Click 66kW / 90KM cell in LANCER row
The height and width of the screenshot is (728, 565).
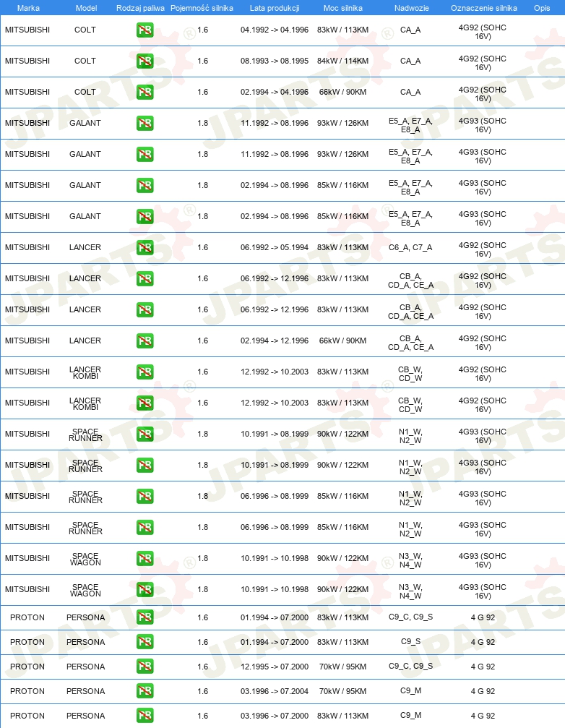coord(342,341)
